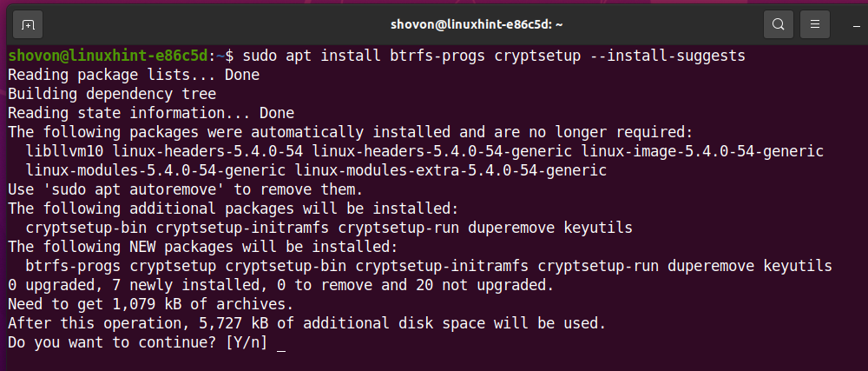Click the green shovon@linuxhint-e86c5d prompt text

pos(109,56)
